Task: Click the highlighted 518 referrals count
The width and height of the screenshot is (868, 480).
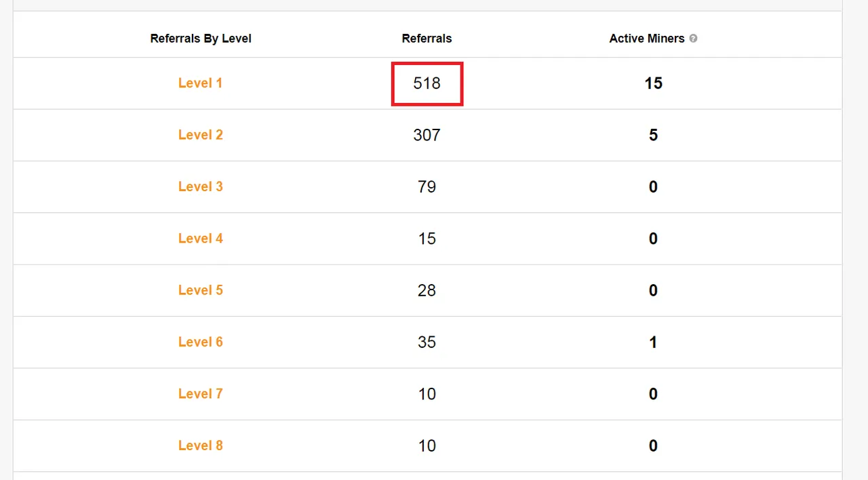Action: tap(427, 83)
